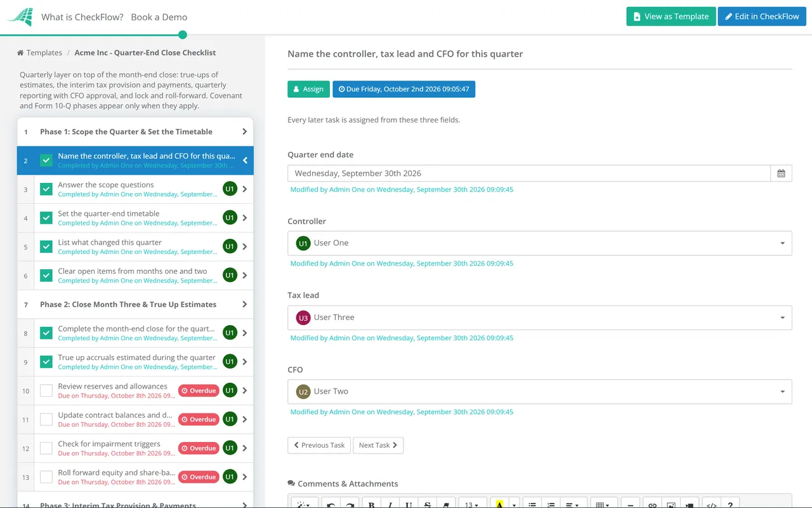Image resolution: width=812 pixels, height=508 pixels.
Task: Click the Assign button
Action: 309,89
